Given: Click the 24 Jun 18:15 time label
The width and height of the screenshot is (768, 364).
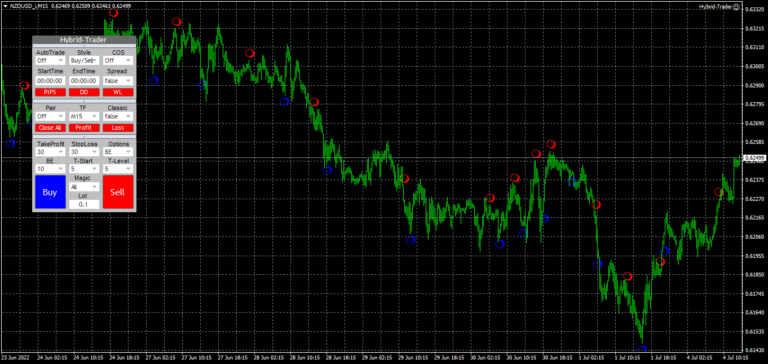Looking at the screenshot, I should pos(124,358).
